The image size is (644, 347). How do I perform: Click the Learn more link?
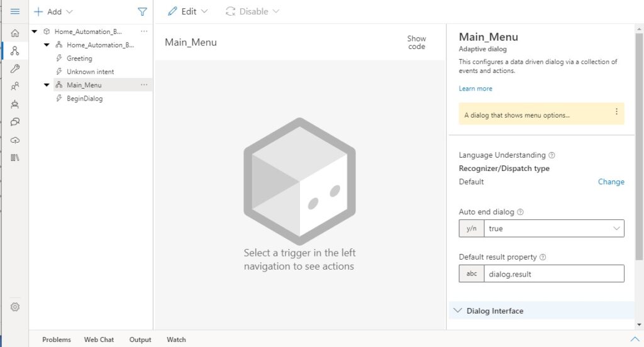pos(475,89)
